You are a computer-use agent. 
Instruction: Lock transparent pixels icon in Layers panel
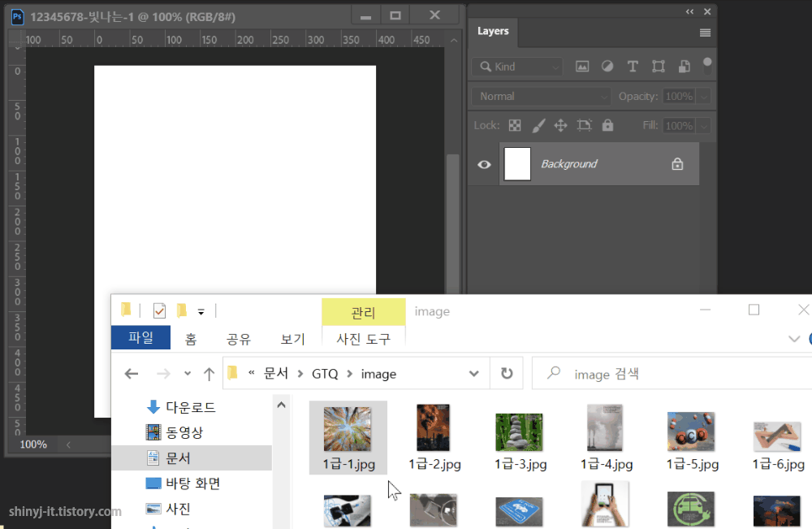click(515, 125)
